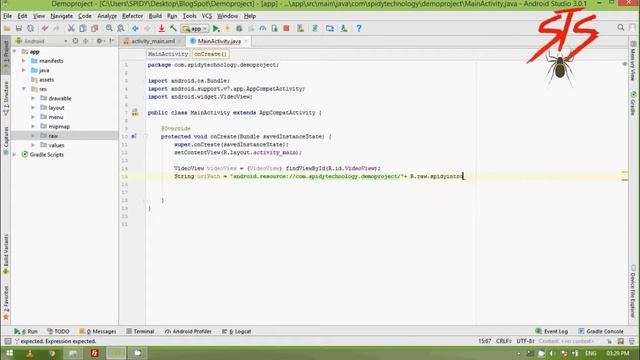Hide the Project panel with pin icon
This screenshot has height=360, width=640.
(111, 41)
